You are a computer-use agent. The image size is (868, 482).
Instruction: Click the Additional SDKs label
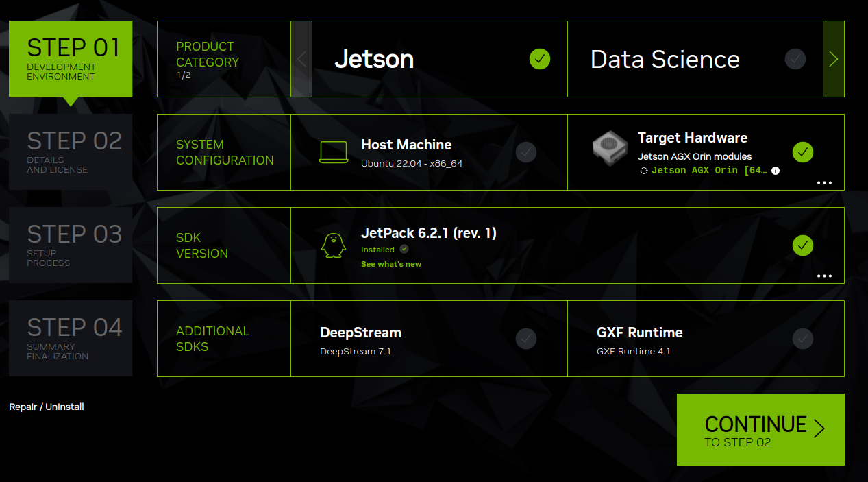coord(212,339)
